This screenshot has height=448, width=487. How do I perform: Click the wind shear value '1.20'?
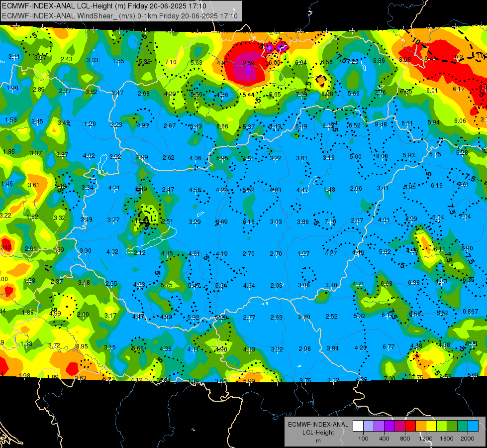[90, 124]
